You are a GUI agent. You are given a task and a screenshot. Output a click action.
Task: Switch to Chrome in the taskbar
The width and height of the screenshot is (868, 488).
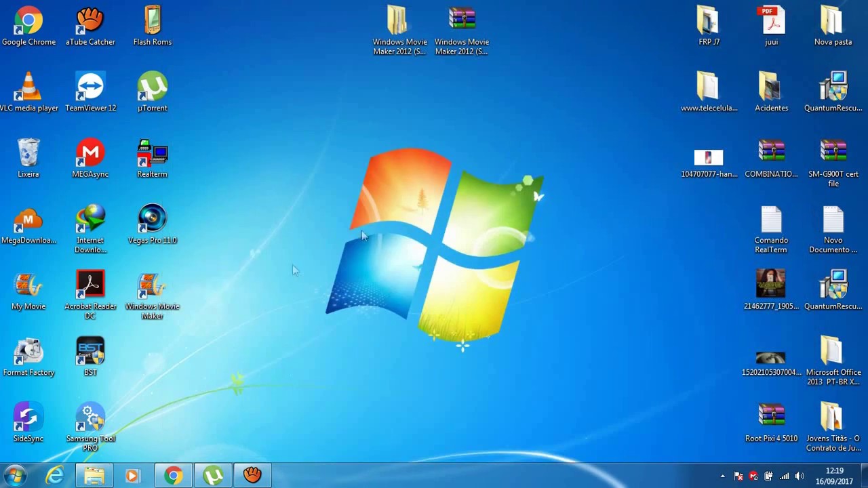click(173, 476)
